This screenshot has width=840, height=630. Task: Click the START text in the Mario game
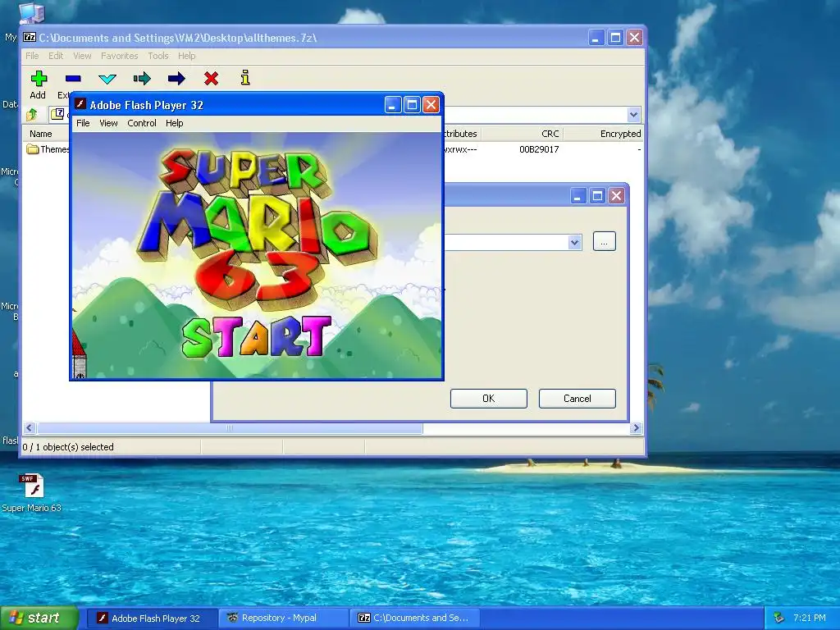point(256,337)
